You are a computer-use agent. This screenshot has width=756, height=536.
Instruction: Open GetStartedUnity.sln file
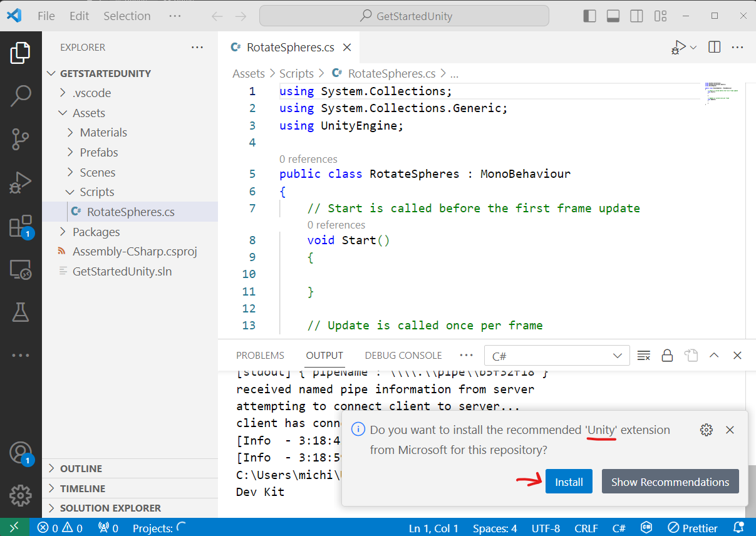pyautogui.click(x=130, y=272)
